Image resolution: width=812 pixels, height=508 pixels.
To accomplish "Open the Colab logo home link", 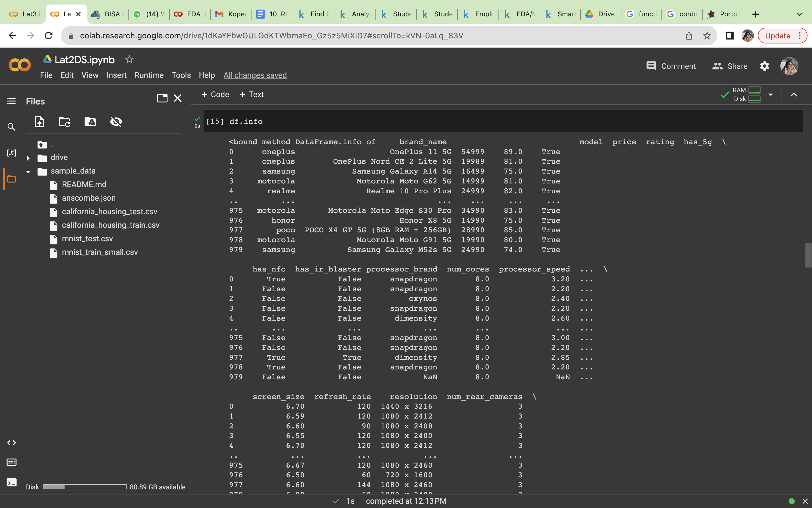I will (x=19, y=65).
